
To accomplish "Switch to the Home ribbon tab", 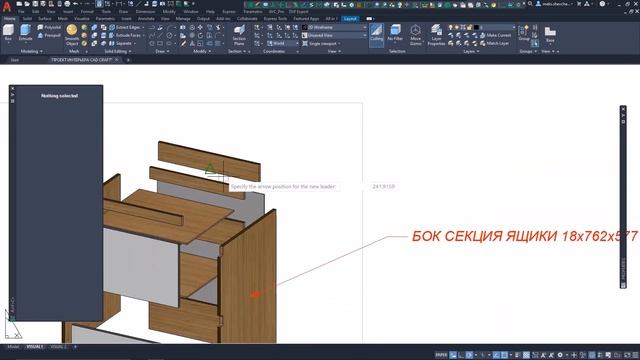I will click(9, 19).
